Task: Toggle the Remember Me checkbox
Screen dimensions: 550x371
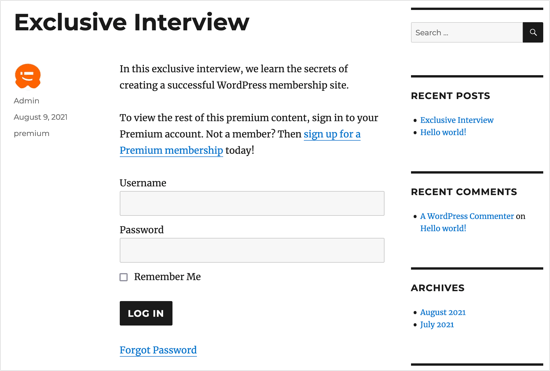Action: (x=123, y=277)
